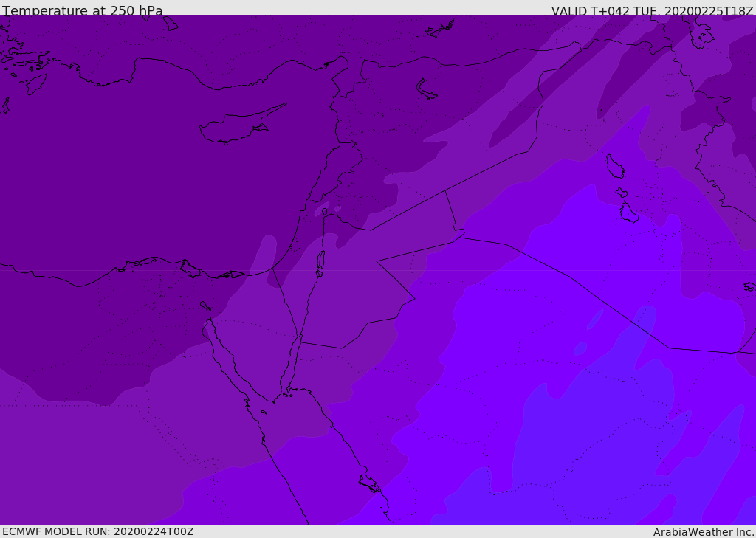The height and width of the screenshot is (538, 756).
Task: Click the 'Temperature at 250 hPa' title
Action: pos(83,10)
